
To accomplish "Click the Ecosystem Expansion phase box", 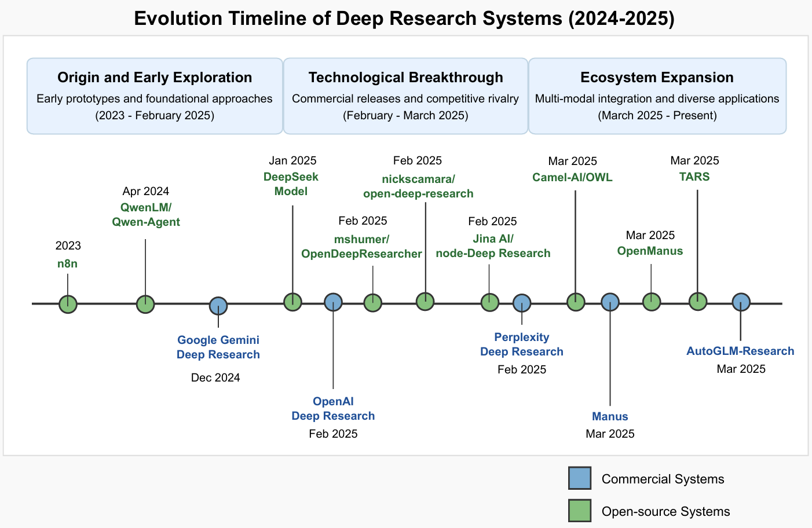I will [x=657, y=96].
